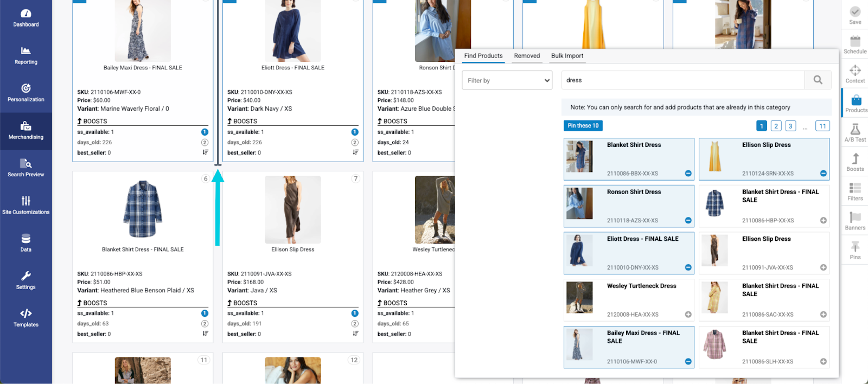Viewport: 868px width, 384px height.
Task: Click ss_available boost badge 1 on Bailey Maxi card
Action: [205, 132]
